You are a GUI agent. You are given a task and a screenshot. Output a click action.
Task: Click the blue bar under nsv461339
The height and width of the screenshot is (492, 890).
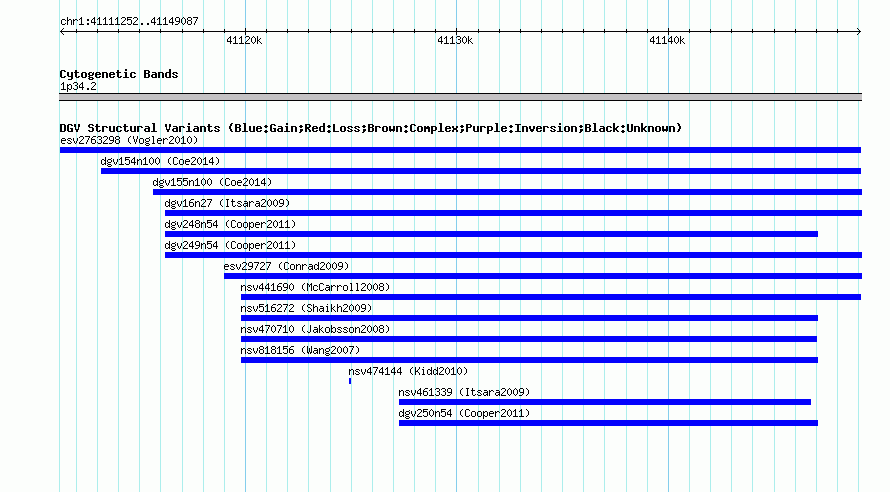tap(605, 402)
